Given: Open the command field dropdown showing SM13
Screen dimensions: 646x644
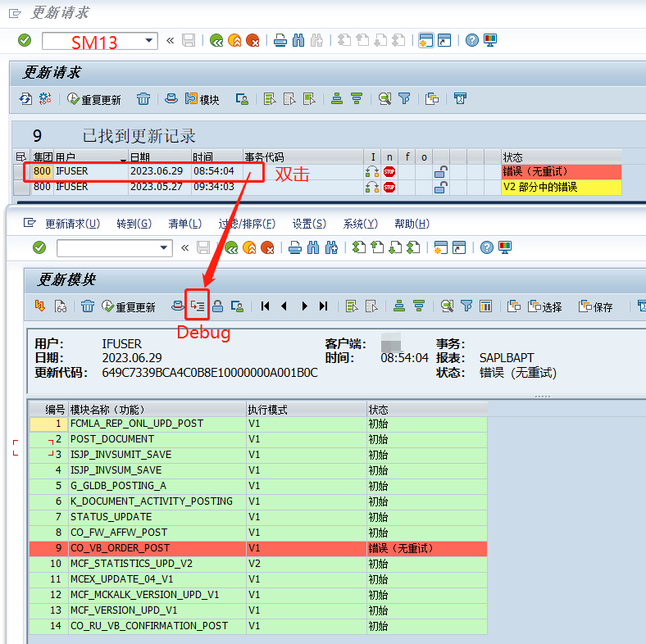Looking at the screenshot, I should point(149,41).
